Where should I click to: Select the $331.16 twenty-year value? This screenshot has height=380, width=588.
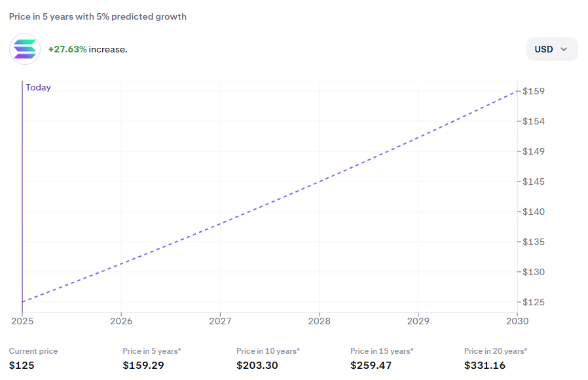pos(485,365)
